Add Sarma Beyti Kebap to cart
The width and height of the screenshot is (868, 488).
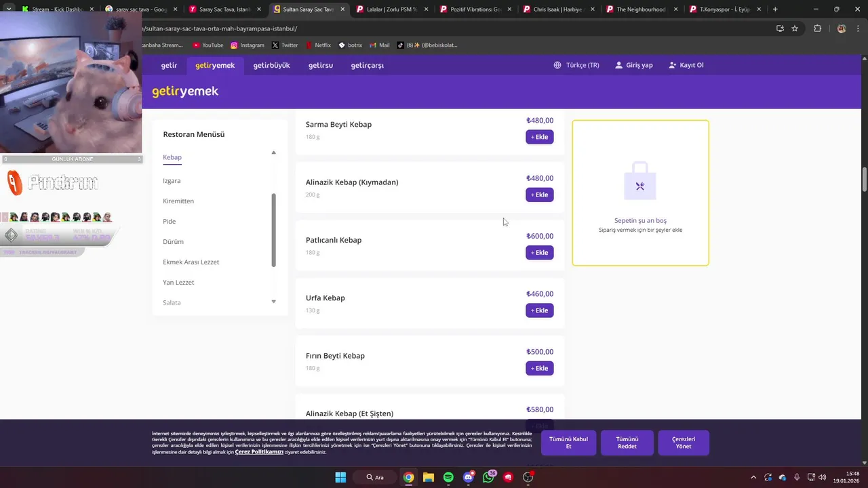(540, 137)
